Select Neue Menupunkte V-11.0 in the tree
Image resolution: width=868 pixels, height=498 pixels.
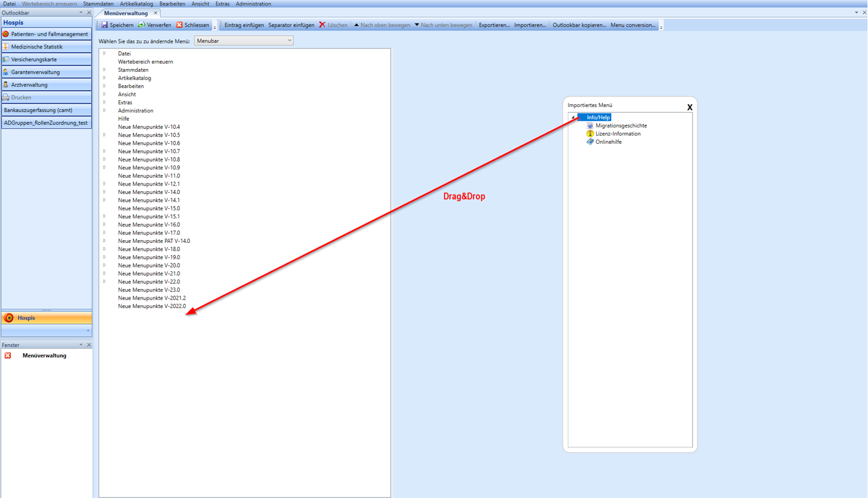click(149, 175)
